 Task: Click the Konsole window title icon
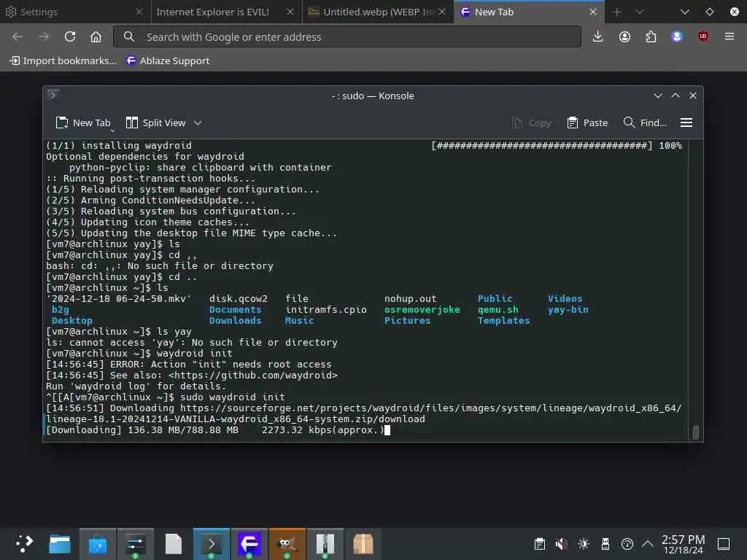point(53,96)
